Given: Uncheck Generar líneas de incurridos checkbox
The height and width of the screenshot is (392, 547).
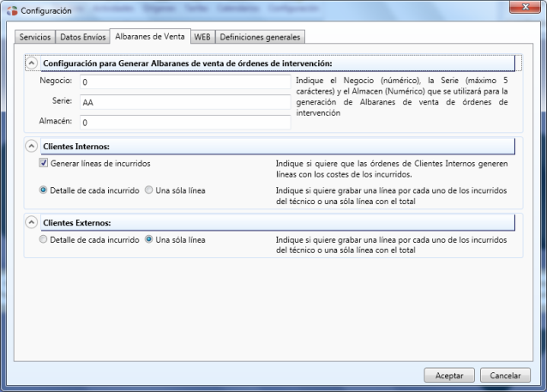Looking at the screenshot, I should tap(44, 163).
